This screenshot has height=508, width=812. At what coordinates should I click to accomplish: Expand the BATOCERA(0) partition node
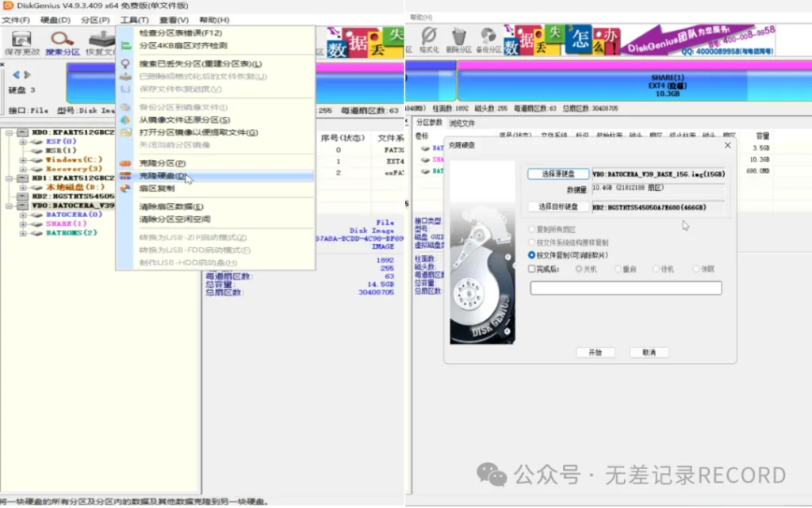[x=23, y=215]
